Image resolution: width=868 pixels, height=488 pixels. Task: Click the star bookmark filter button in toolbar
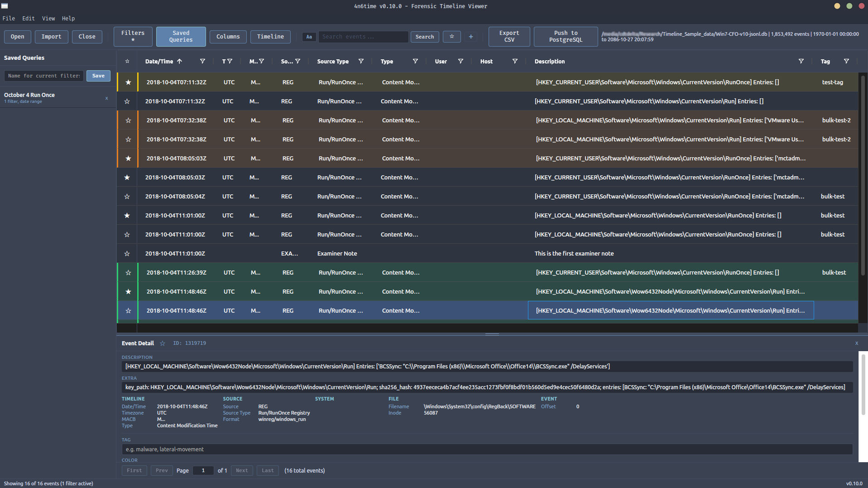(x=451, y=37)
